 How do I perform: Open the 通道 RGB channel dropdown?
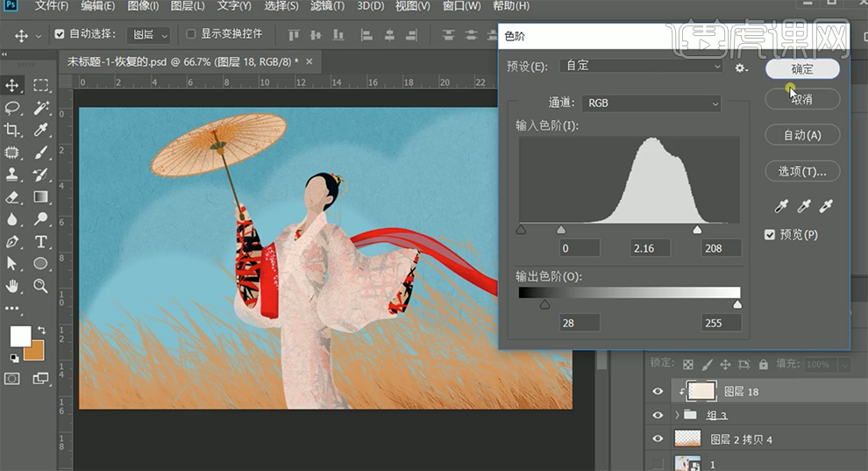651,103
